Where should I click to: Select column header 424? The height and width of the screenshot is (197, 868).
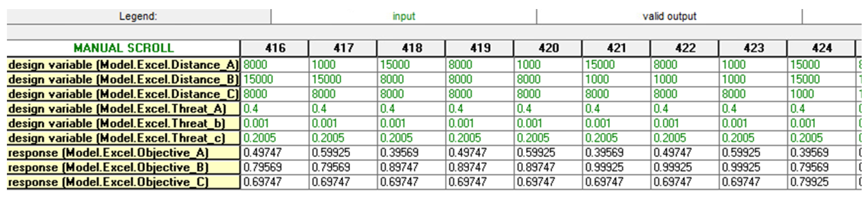[x=822, y=48]
